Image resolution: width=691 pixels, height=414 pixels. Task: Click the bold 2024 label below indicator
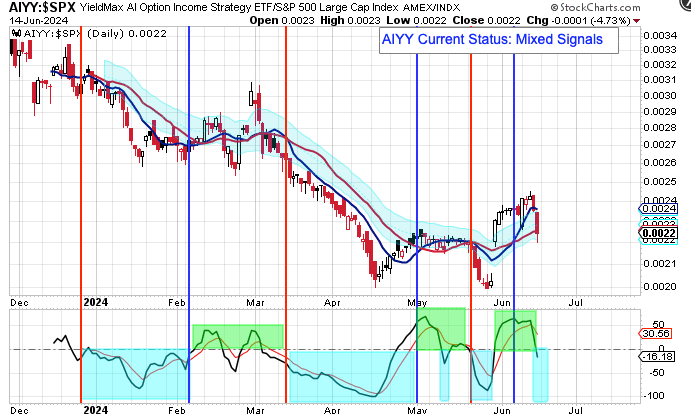tap(95, 409)
